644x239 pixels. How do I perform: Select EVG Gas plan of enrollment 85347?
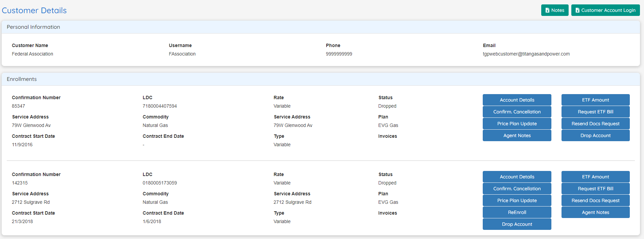pyautogui.click(x=388, y=125)
